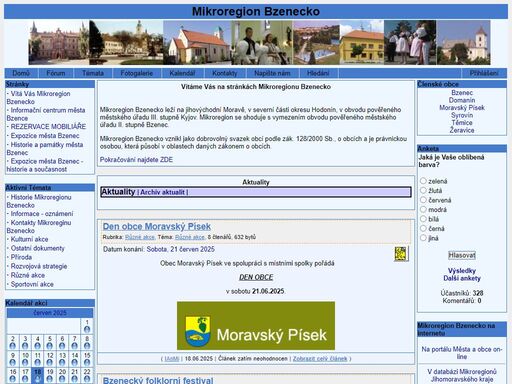
Task: Select the červená poll option
Action: (423, 200)
